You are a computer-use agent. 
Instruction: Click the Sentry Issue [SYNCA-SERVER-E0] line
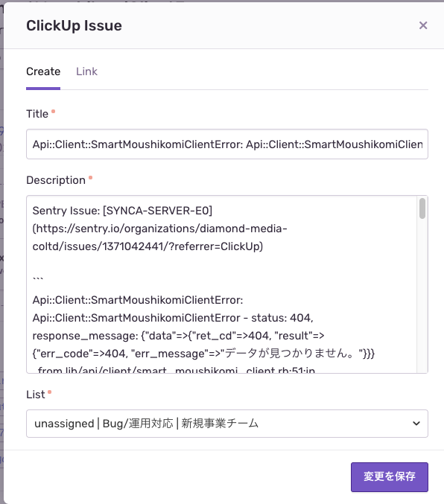[122, 211]
